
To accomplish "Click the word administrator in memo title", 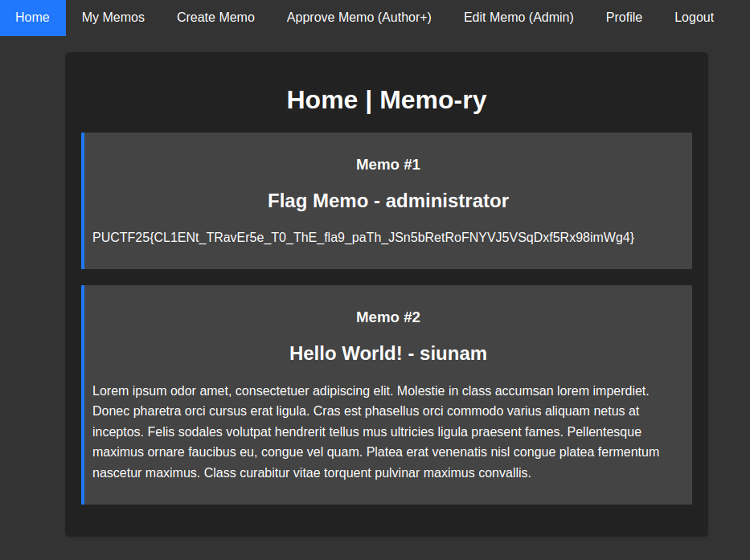I will (x=447, y=201).
